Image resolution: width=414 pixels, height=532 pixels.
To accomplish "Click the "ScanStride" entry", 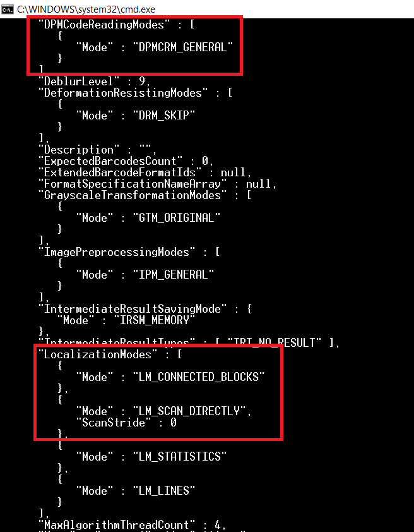I will pyautogui.click(x=126, y=423).
